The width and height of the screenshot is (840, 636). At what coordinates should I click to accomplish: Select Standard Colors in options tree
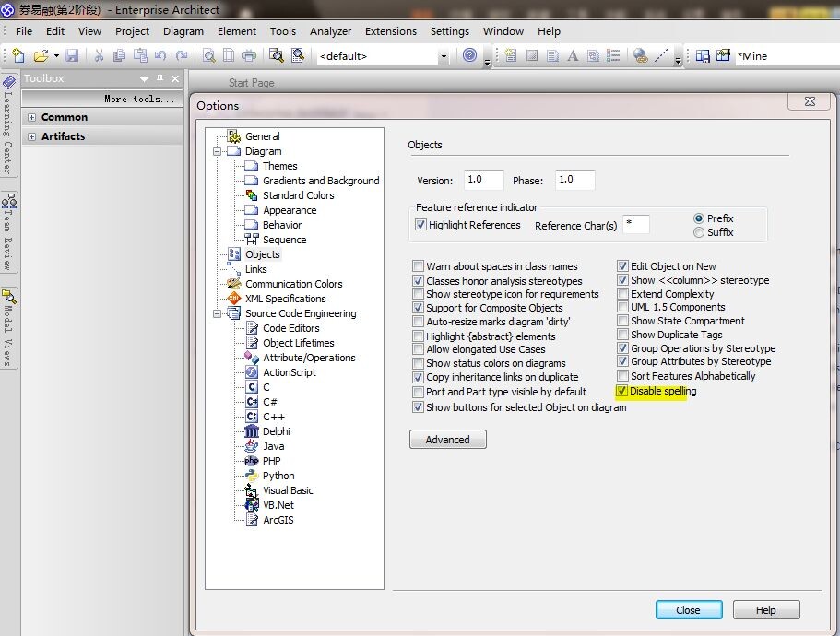click(x=298, y=195)
